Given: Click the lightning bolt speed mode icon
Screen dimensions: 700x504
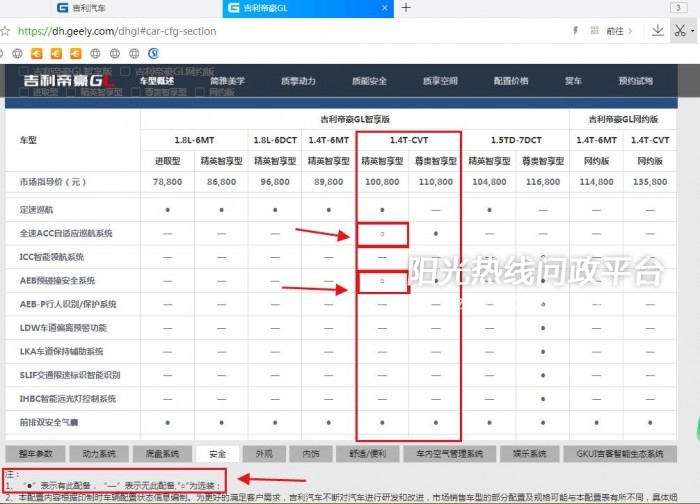Looking at the screenshot, I should click(574, 31).
